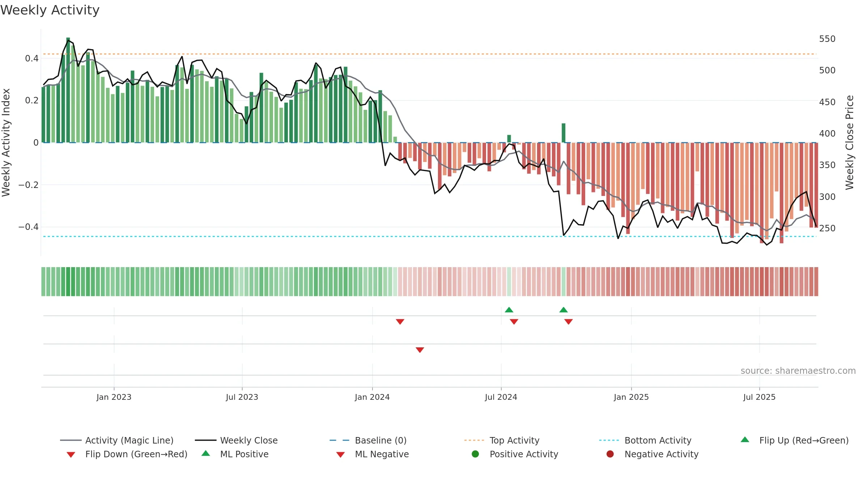Select the first red flip-down marker after Jan 2024
Screen dimensions: 868x488
400,322
